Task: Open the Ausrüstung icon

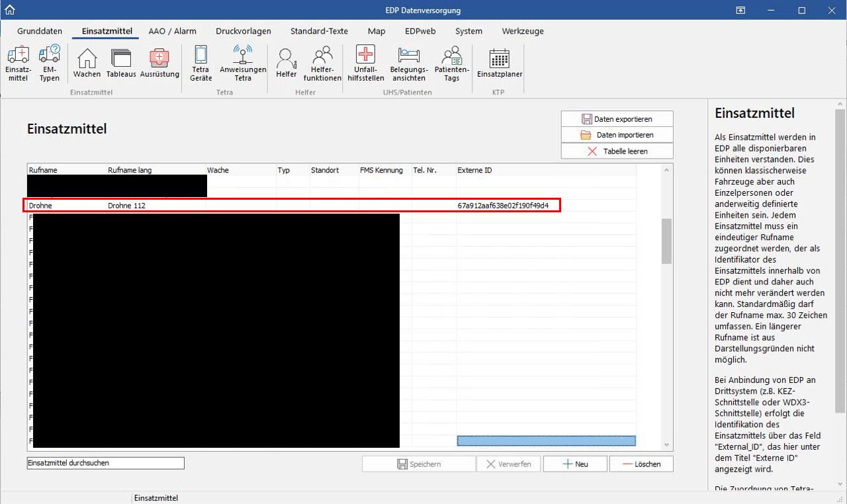Action: coord(159,63)
